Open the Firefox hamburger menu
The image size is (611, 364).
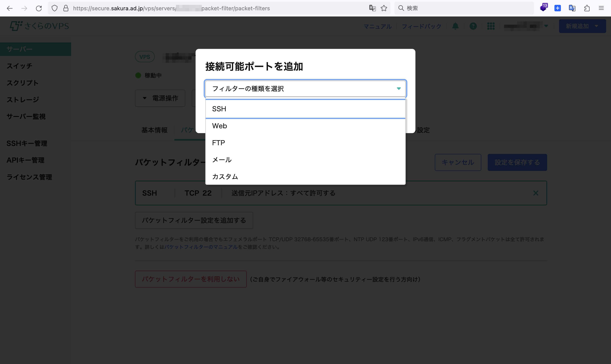click(x=601, y=8)
